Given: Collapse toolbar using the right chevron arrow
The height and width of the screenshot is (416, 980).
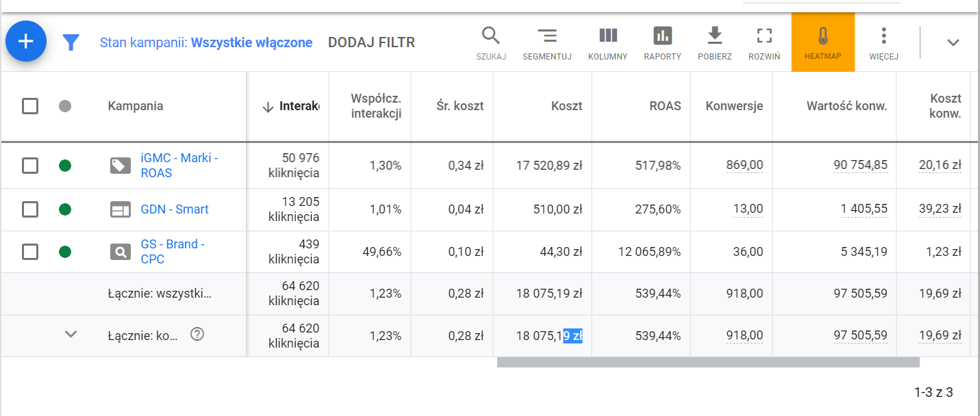Looking at the screenshot, I should coord(953,42).
